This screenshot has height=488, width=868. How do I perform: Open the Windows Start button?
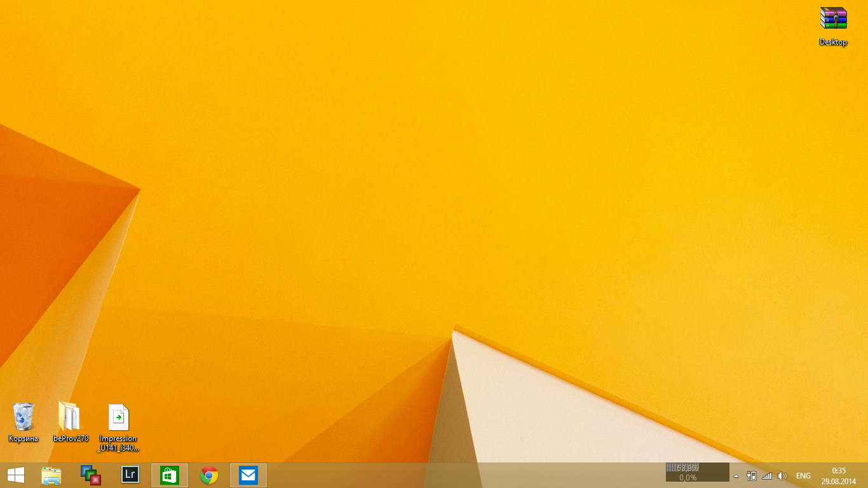15,475
